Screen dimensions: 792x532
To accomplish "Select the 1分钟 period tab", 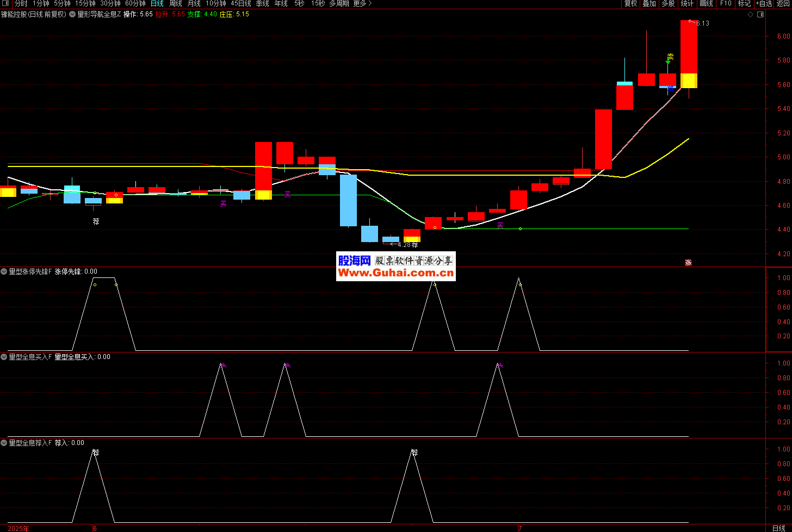I will pos(41,4).
